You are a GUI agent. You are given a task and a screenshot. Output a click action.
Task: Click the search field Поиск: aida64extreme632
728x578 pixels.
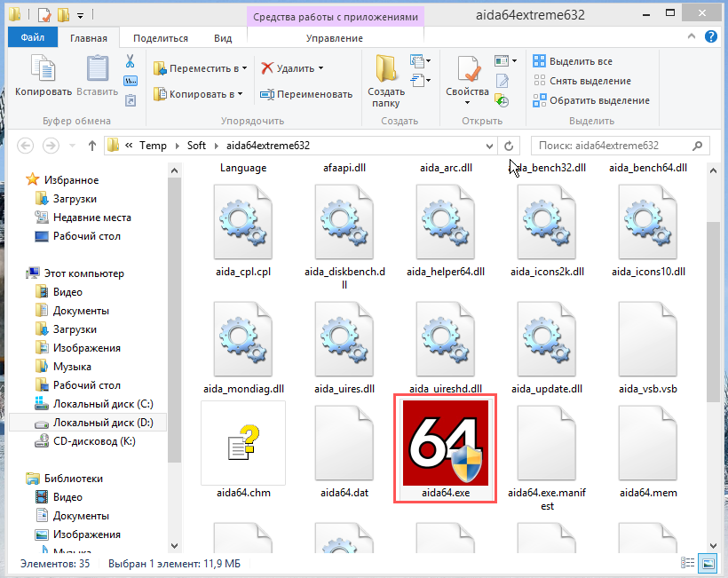point(611,146)
